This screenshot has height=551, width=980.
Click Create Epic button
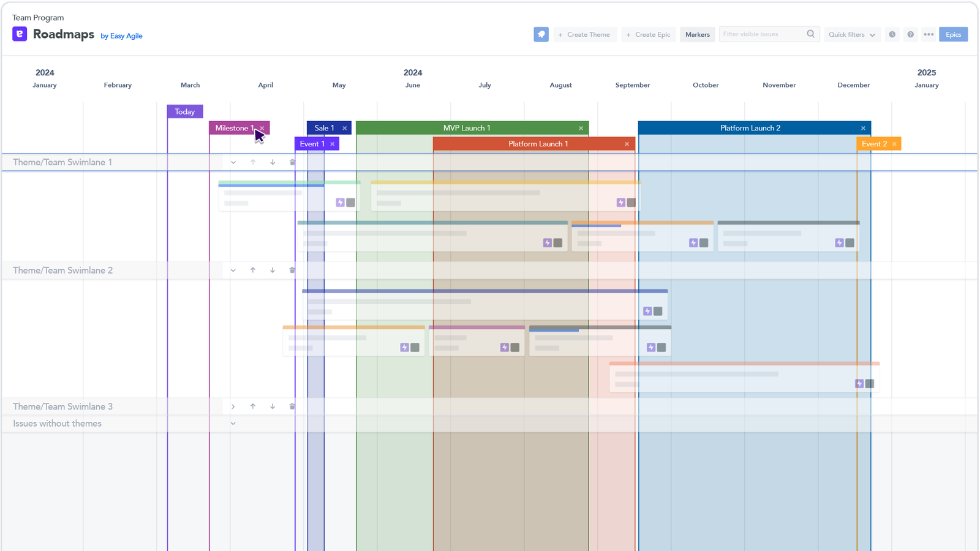pos(649,34)
